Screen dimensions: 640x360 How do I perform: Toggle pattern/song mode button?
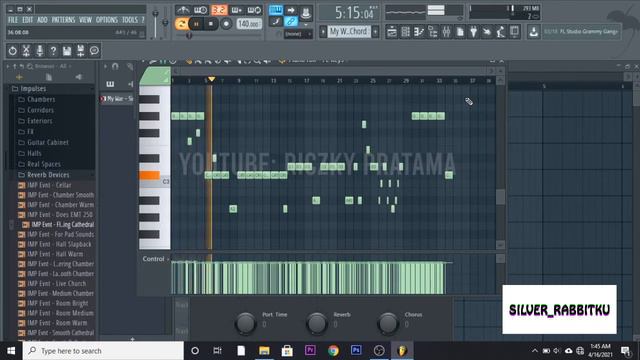point(181,24)
